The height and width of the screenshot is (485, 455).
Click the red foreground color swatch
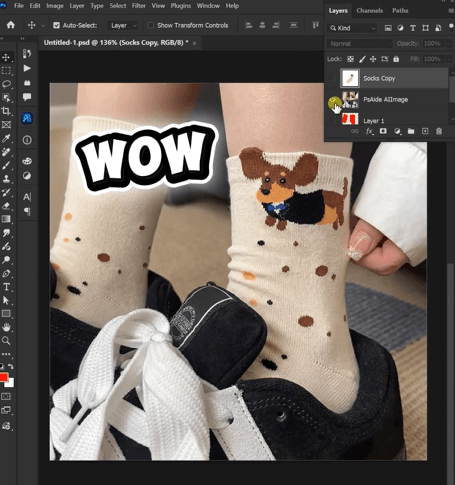pyautogui.click(x=4, y=377)
